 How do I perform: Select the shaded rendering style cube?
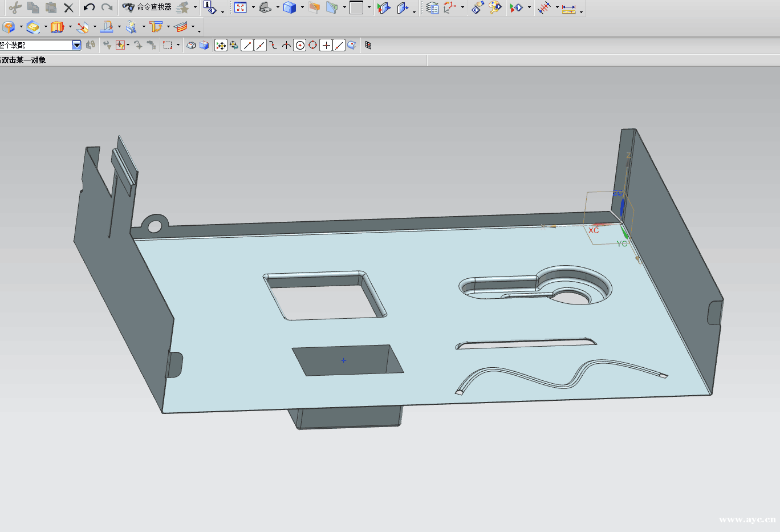click(x=290, y=7)
